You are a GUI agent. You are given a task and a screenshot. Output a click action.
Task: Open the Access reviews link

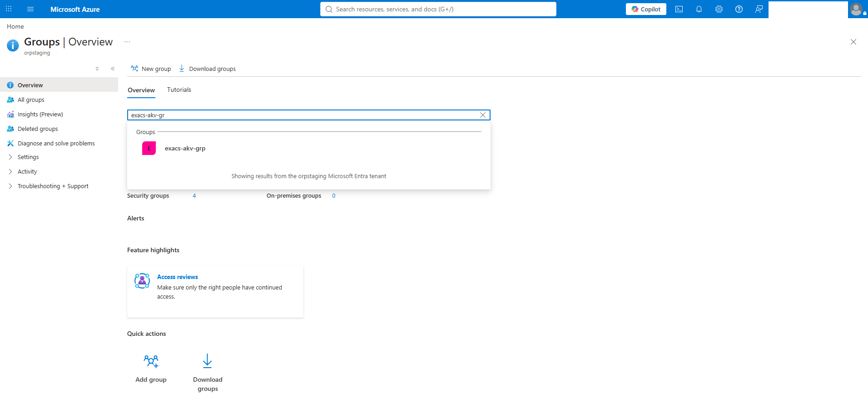[x=178, y=277]
